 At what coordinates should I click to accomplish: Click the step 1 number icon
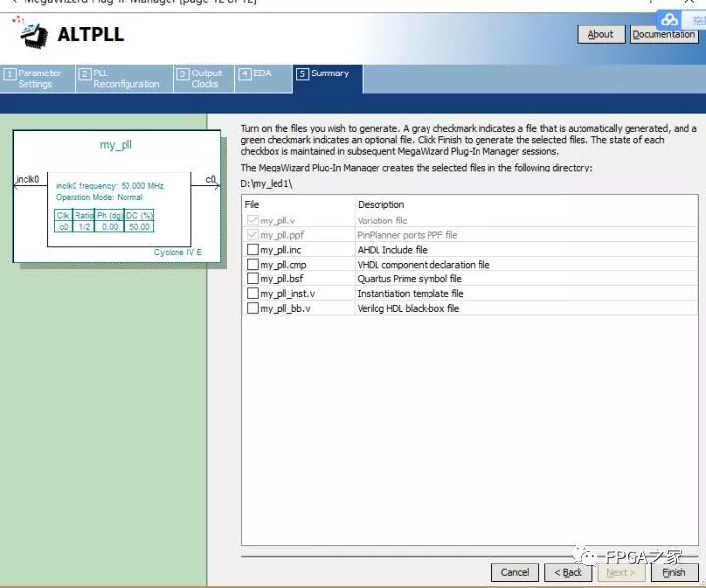click(x=10, y=73)
